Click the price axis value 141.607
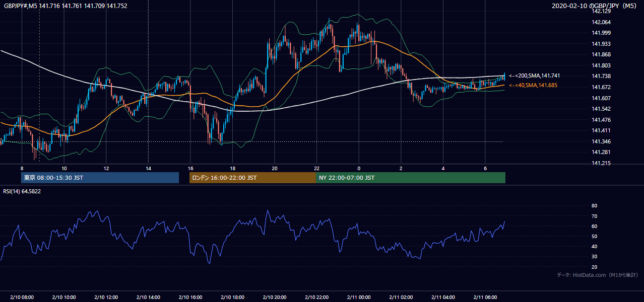644x302 pixels. pos(601,98)
